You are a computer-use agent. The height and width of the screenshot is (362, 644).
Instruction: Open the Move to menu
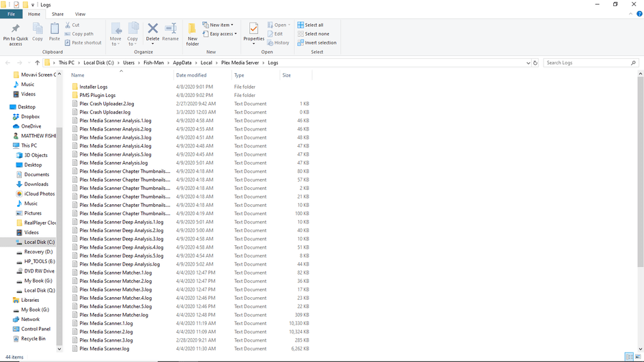[x=116, y=34]
